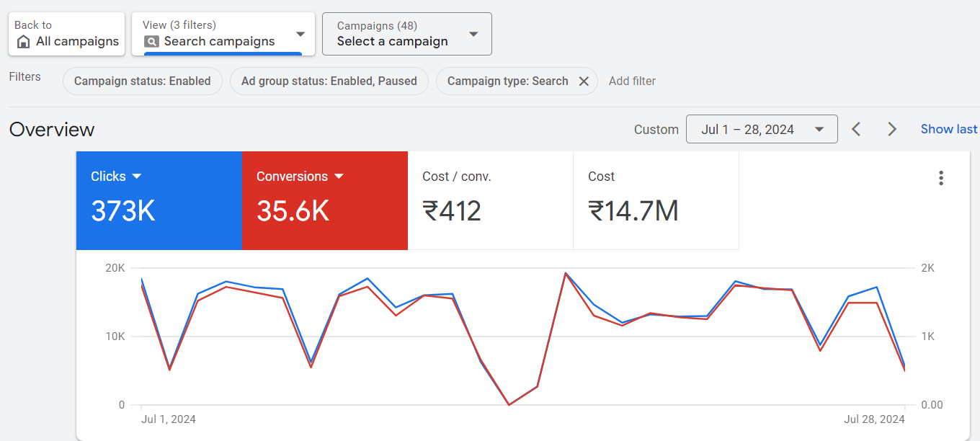Edit the Campaign status: Enabled filter chip

[x=142, y=81]
